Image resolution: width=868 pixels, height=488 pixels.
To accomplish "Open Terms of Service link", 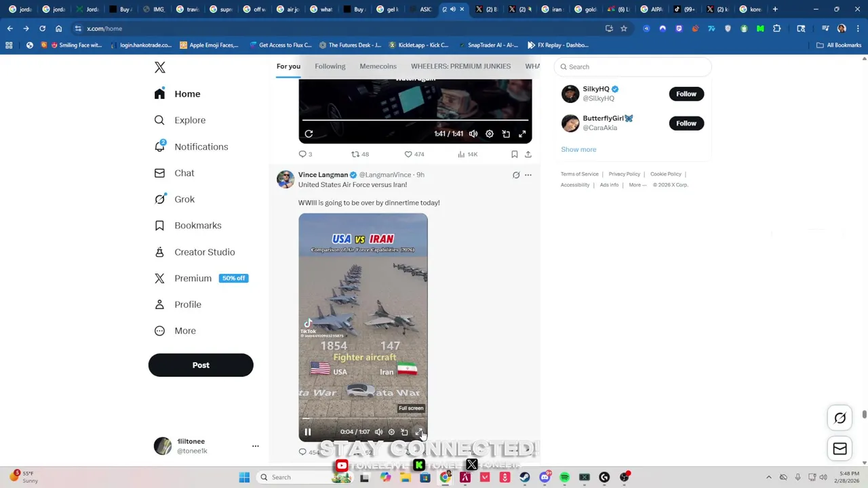I will point(580,174).
